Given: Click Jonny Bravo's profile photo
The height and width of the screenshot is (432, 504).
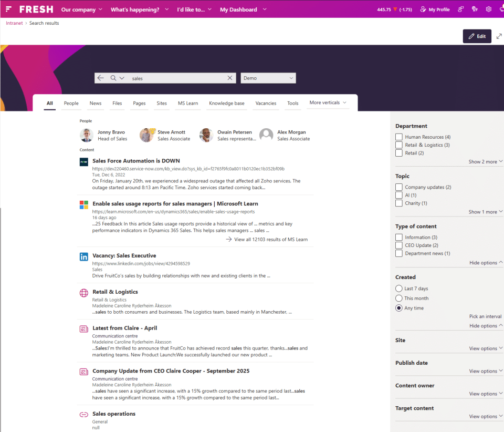Looking at the screenshot, I should (87, 136).
